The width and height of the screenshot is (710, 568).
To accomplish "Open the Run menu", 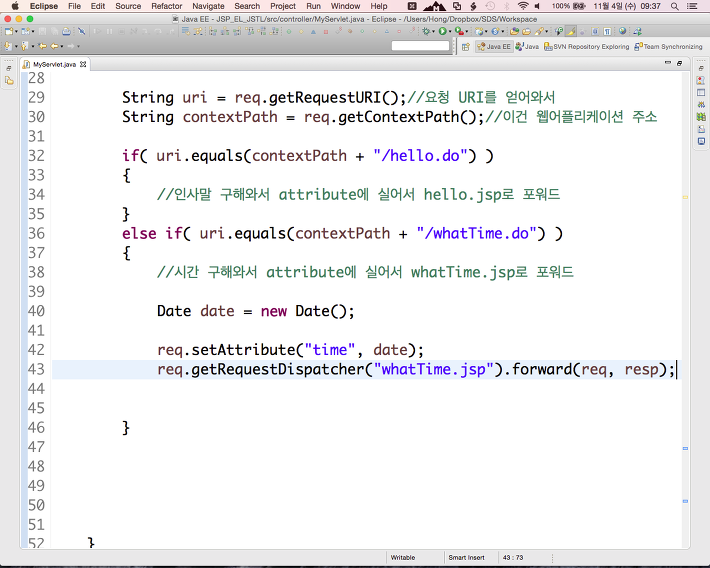I will (313, 6).
